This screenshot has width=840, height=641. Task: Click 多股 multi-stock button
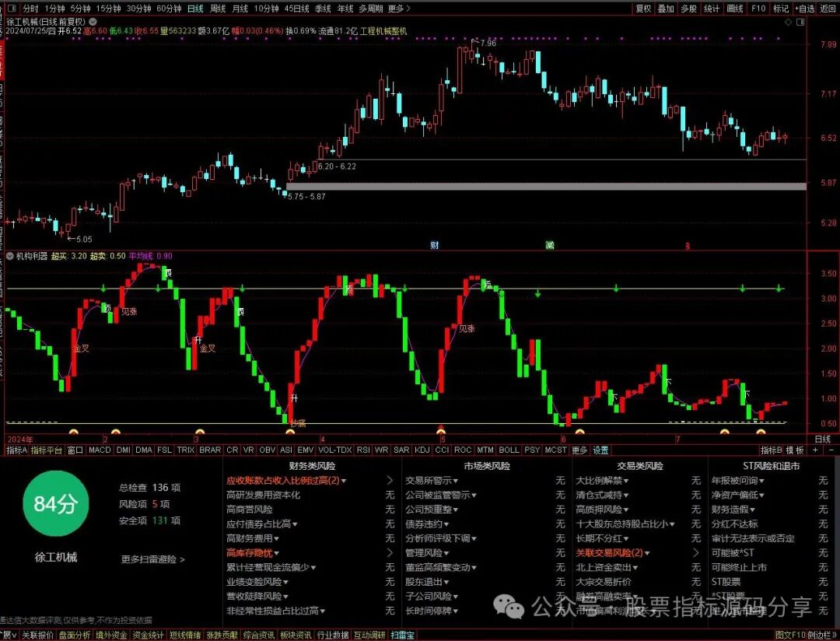click(689, 9)
